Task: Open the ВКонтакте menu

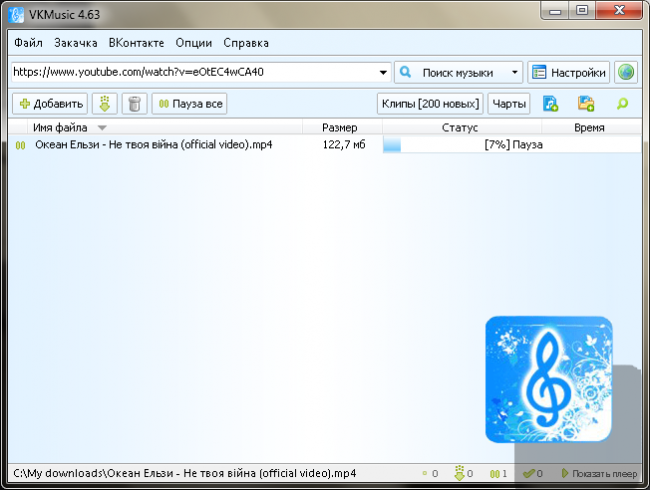Action: coord(136,43)
